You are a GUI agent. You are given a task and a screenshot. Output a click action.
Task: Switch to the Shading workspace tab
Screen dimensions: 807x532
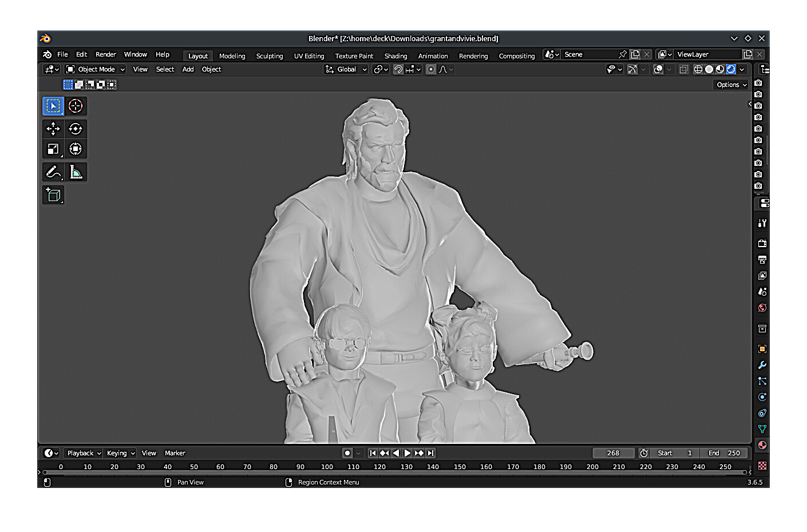click(x=395, y=56)
